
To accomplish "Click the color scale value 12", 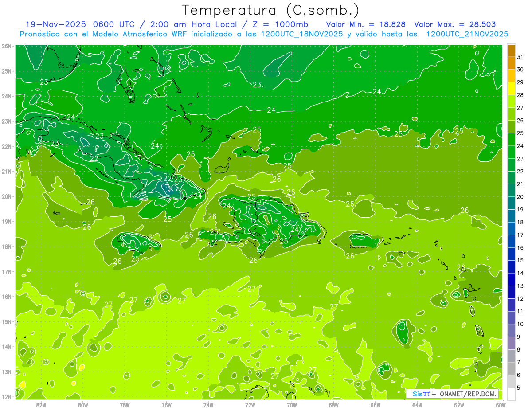I will click(520, 298).
